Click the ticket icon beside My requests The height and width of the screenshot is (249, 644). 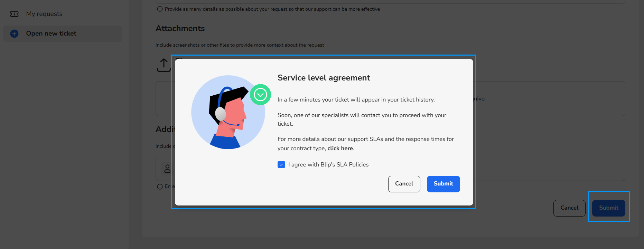[14, 14]
